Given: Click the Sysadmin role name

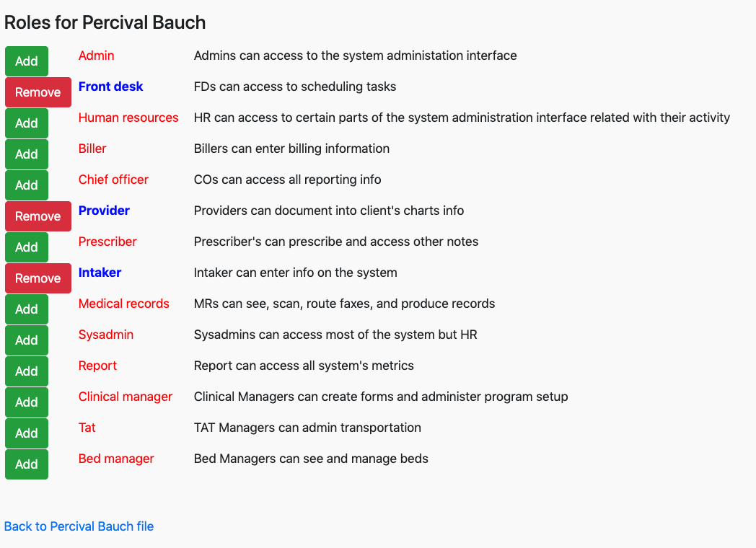Looking at the screenshot, I should click(x=106, y=335).
